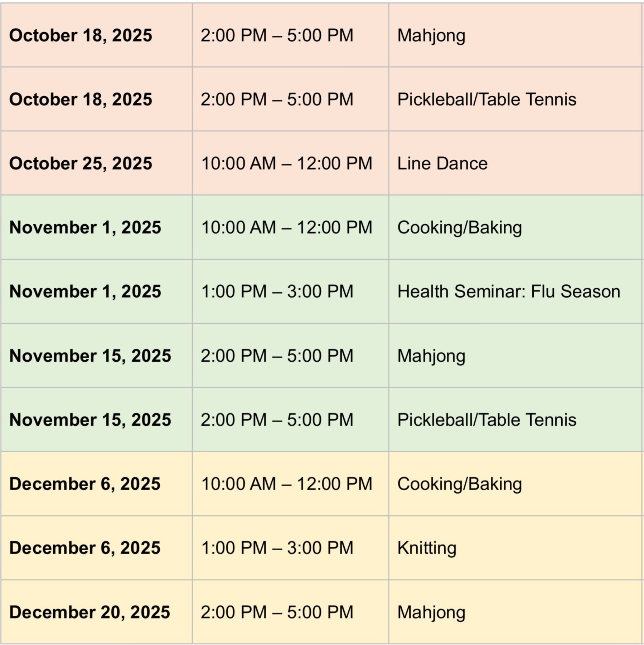The width and height of the screenshot is (644, 645).
Task: Click November 1 date beside Health Seminar
Action: tap(85, 292)
